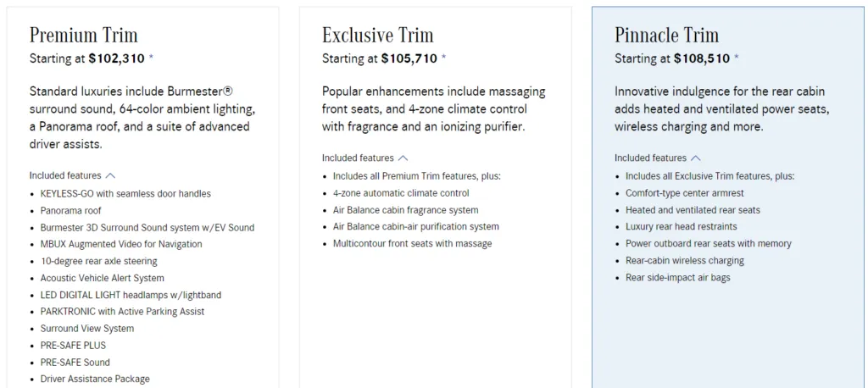The image size is (868, 388).
Task: Select the Exclusive Trim heading
Action: [377, 36]
